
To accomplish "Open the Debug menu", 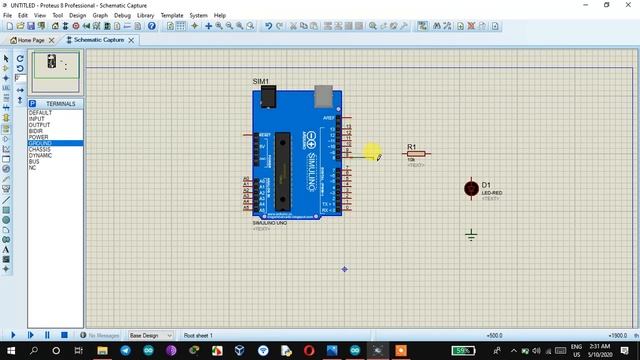I will point(122,16).
